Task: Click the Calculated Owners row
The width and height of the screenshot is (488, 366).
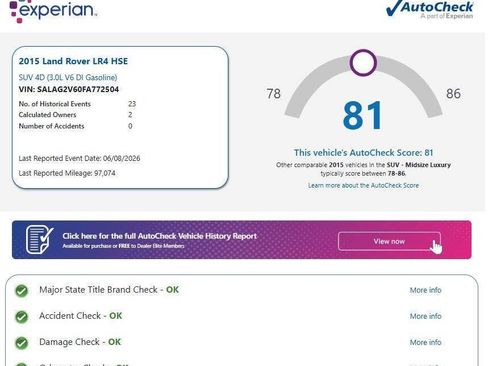Action: pos(76,115)
